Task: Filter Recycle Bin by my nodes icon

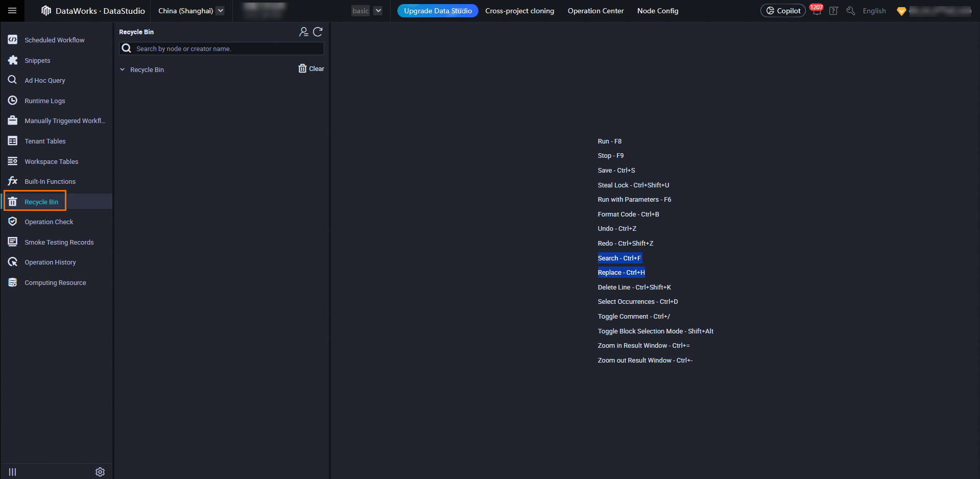Action: tap(304, 32)
